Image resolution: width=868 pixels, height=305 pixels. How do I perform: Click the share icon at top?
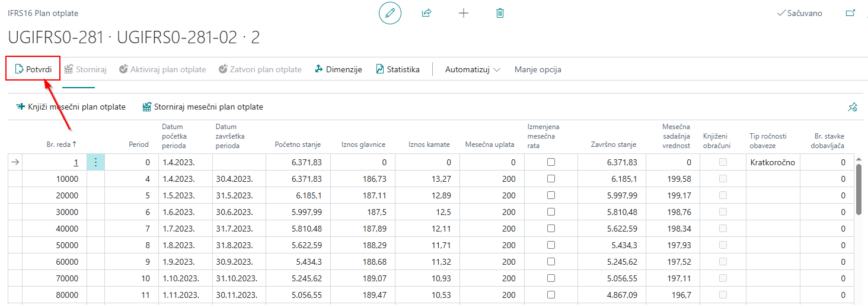point(426,13)
